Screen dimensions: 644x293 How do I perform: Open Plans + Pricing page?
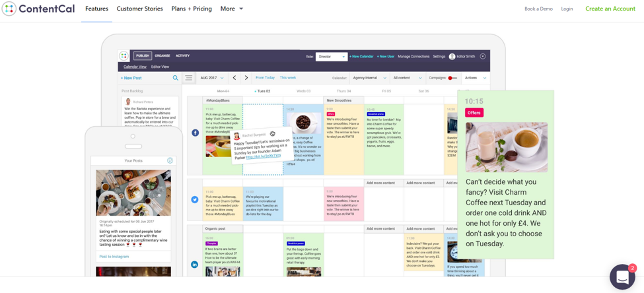192,9
